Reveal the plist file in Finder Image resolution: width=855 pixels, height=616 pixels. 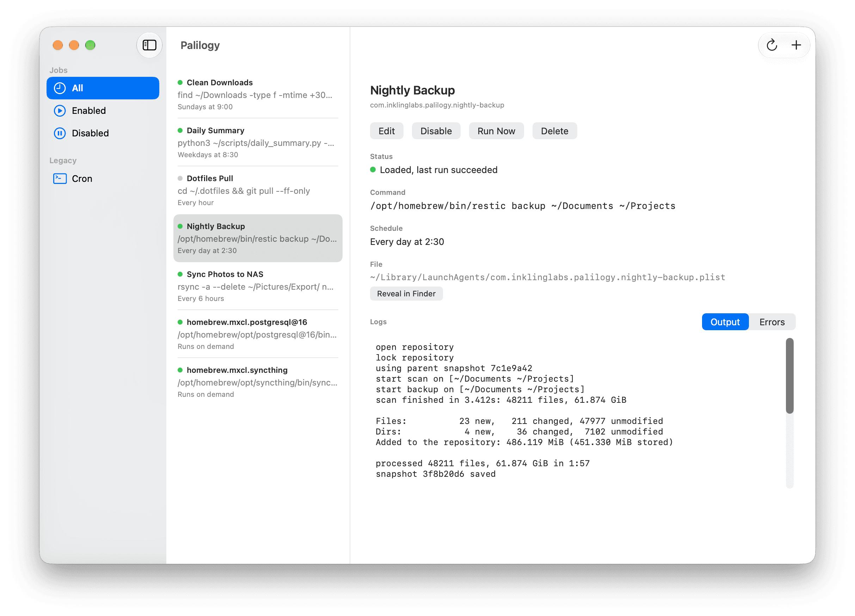coord(406,294)
